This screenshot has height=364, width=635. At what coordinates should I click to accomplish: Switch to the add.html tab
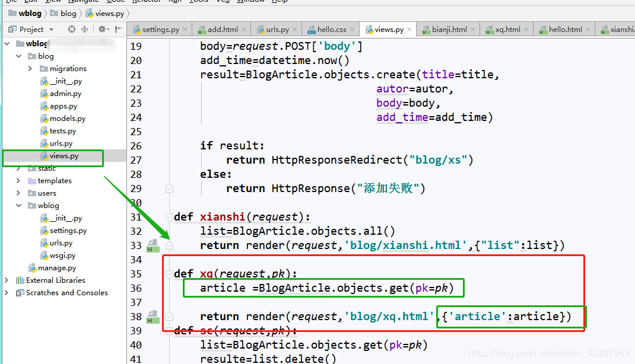pyautogui.click(x=223, y=30)
